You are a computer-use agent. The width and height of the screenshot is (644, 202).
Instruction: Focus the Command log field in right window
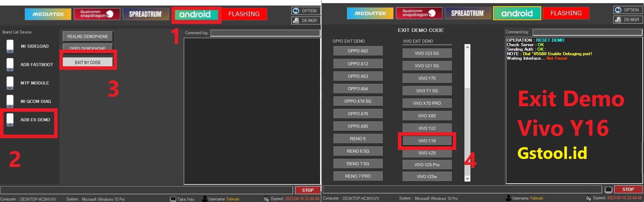(x=587, y=32)
